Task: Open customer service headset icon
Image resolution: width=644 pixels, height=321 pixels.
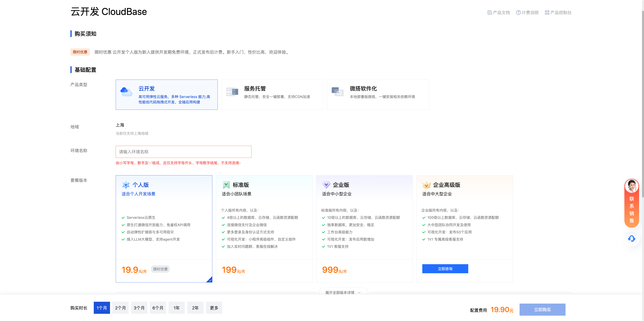Action: [x=632, y=239]
